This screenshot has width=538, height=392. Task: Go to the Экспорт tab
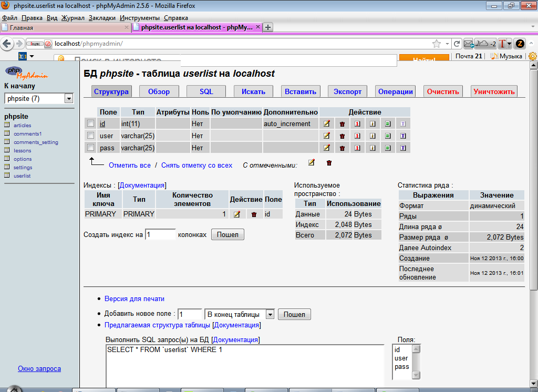pyautogui.click(x=348, y=91)
